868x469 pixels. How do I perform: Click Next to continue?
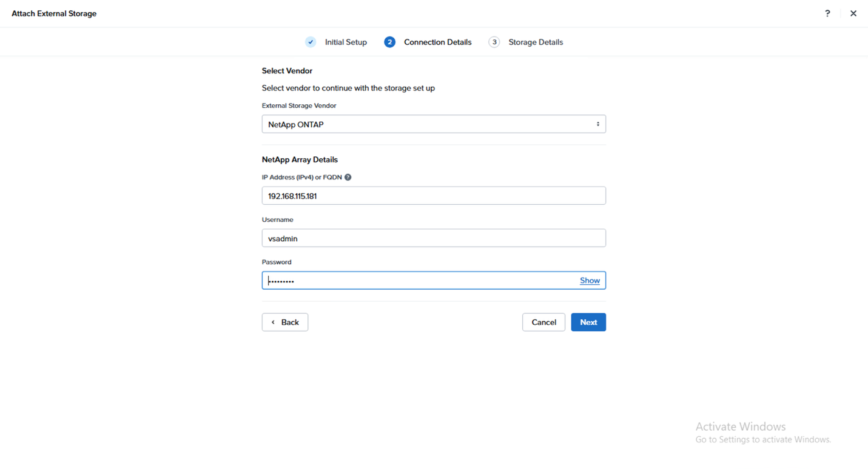coord(588,322)
